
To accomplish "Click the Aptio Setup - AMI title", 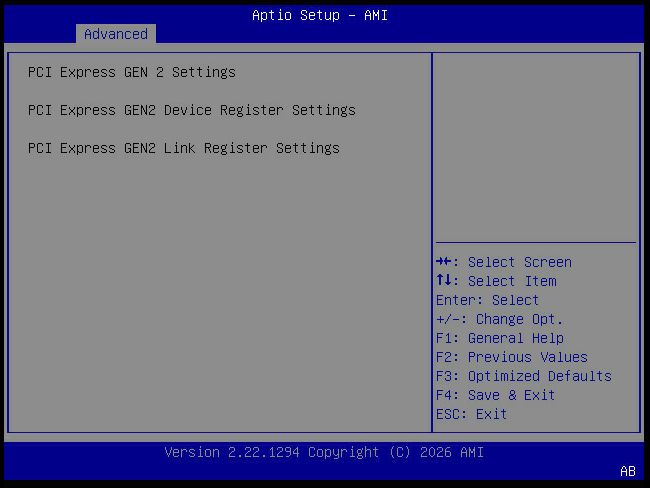I will click(320, 15).
